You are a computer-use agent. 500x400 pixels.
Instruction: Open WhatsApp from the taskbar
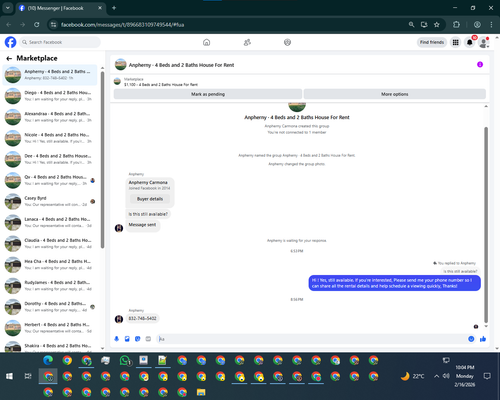[125, 360]
